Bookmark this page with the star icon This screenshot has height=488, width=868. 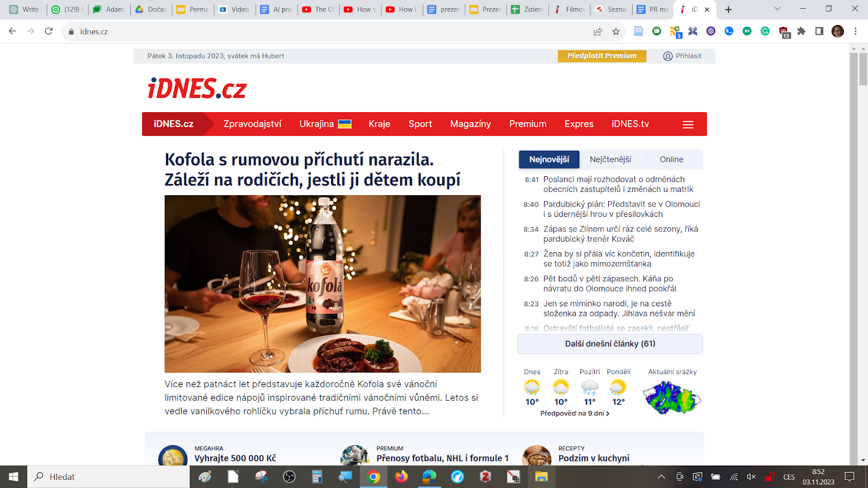(x=616, y=31)
